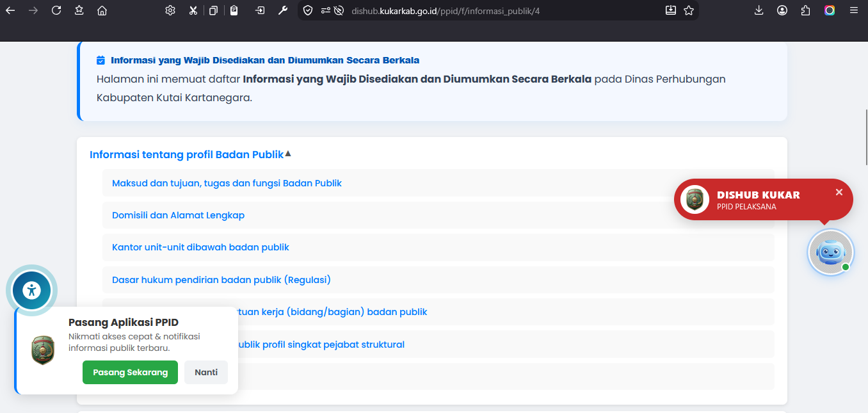Click the blocked autoplay icon in address bar
The height and width of the screenshot is (413, 868).
(x=339, y=10)
